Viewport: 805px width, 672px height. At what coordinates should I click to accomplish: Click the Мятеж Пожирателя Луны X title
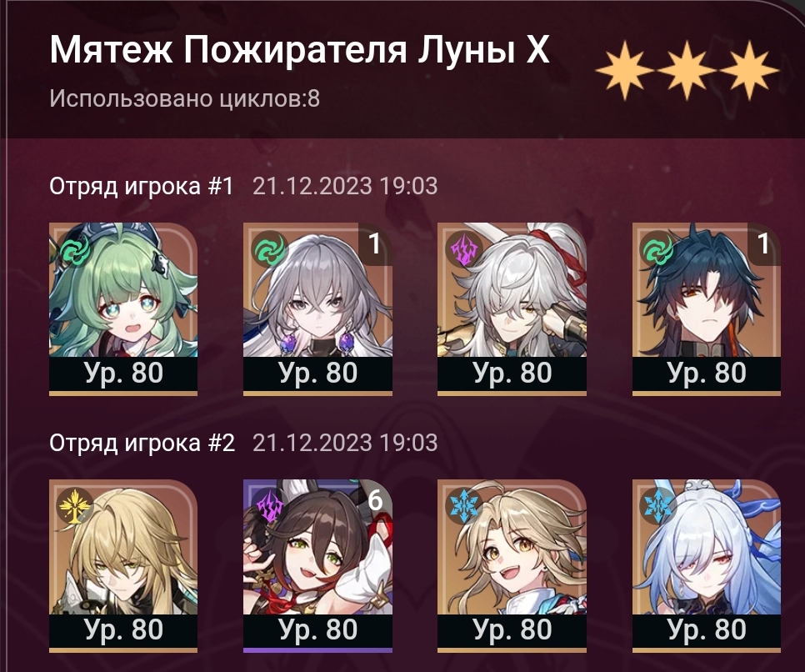pos(299,50)
